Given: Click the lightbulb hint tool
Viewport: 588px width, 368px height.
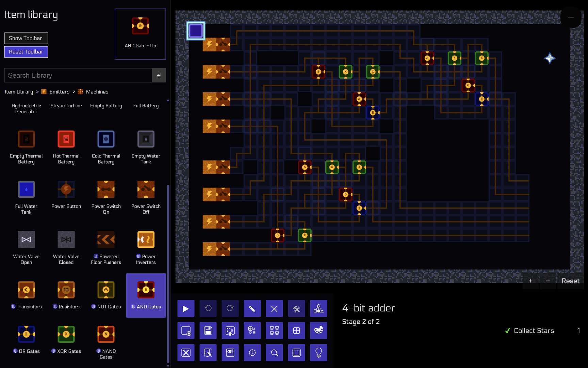Looking at the screenshot, I should pyautogui.click(x=318, y=353).
